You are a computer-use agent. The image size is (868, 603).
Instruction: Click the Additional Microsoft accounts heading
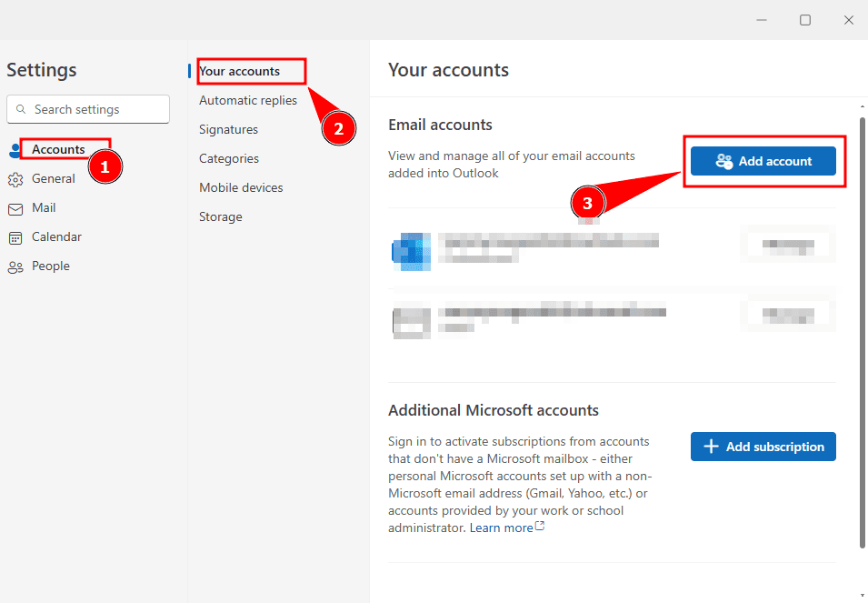coord(494,410)
